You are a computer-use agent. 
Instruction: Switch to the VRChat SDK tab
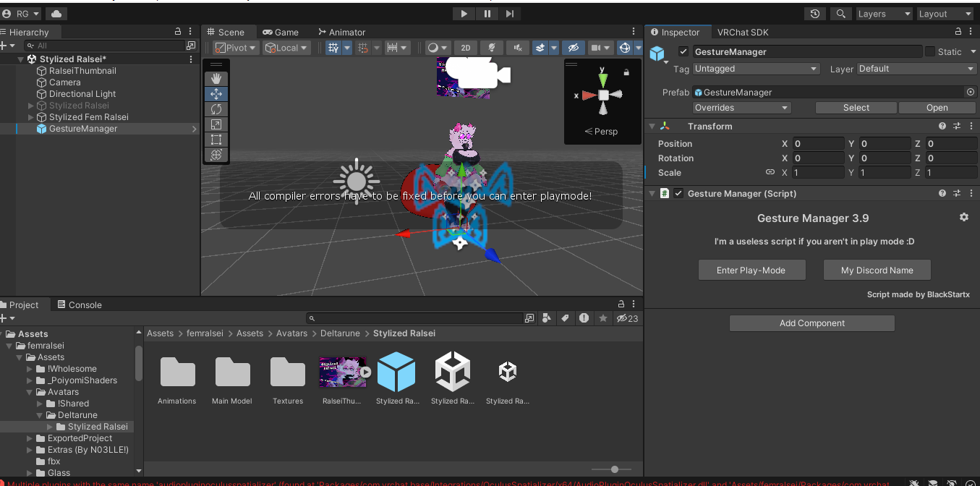[743, 32]
